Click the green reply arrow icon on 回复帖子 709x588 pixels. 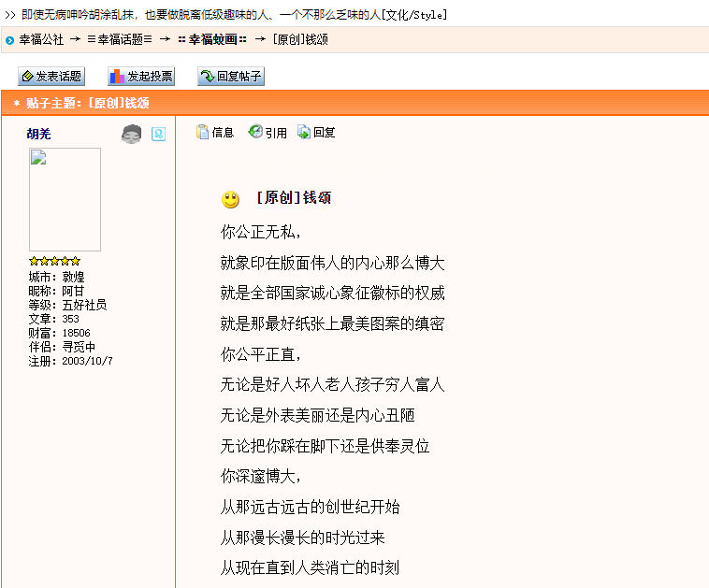tap(208, 76)
